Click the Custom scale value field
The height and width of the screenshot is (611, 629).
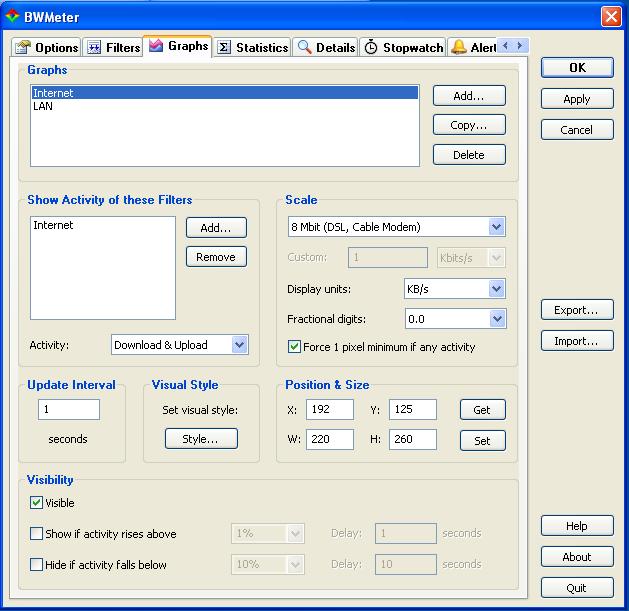tap(388, 257)
